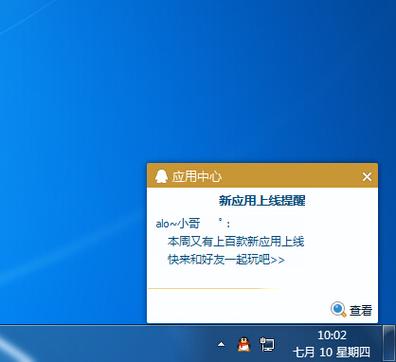
Task: Open the clock showing 10:02
Action: 332,335
